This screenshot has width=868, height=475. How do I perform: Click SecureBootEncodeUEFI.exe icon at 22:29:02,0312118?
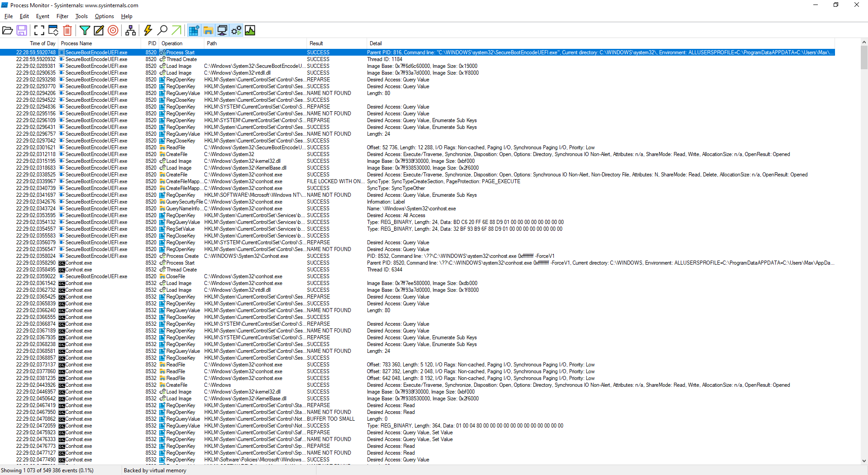click(x=61, y=154)
